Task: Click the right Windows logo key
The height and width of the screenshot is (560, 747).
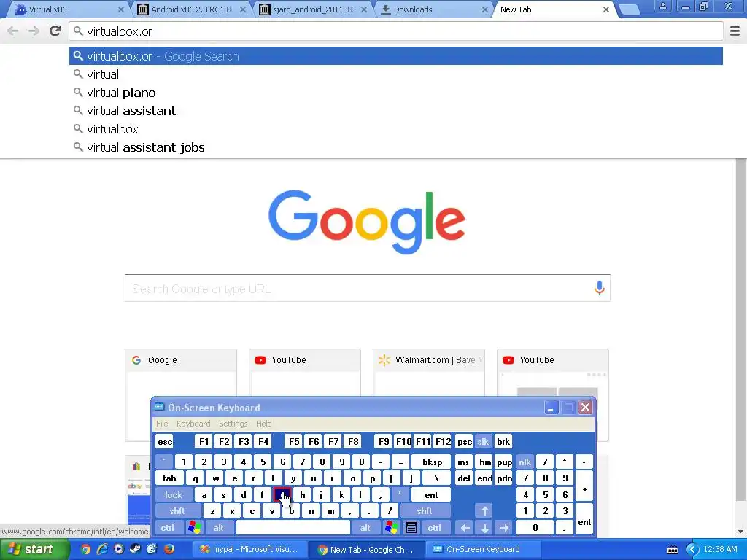Action: tap(392, 528)
